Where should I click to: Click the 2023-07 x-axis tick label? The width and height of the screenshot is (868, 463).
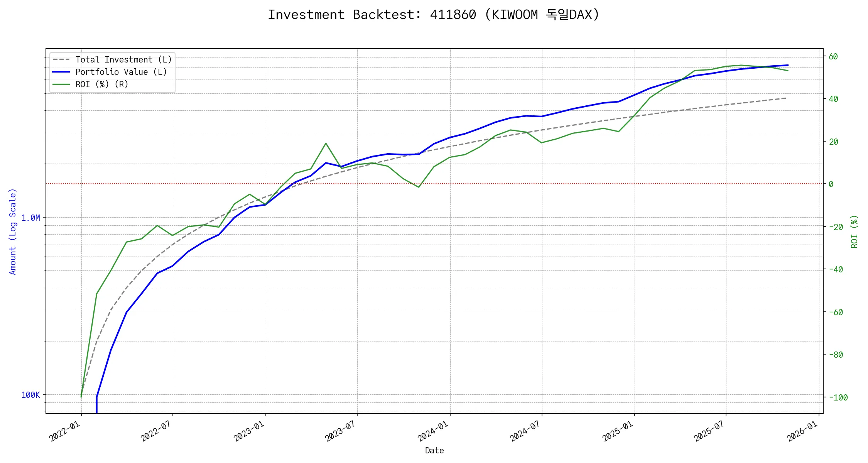pyautogui.click(x=340, y=431)
